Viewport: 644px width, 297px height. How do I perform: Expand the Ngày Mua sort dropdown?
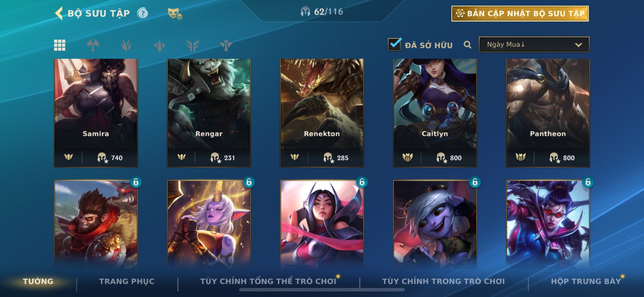(x=534, y=44)
